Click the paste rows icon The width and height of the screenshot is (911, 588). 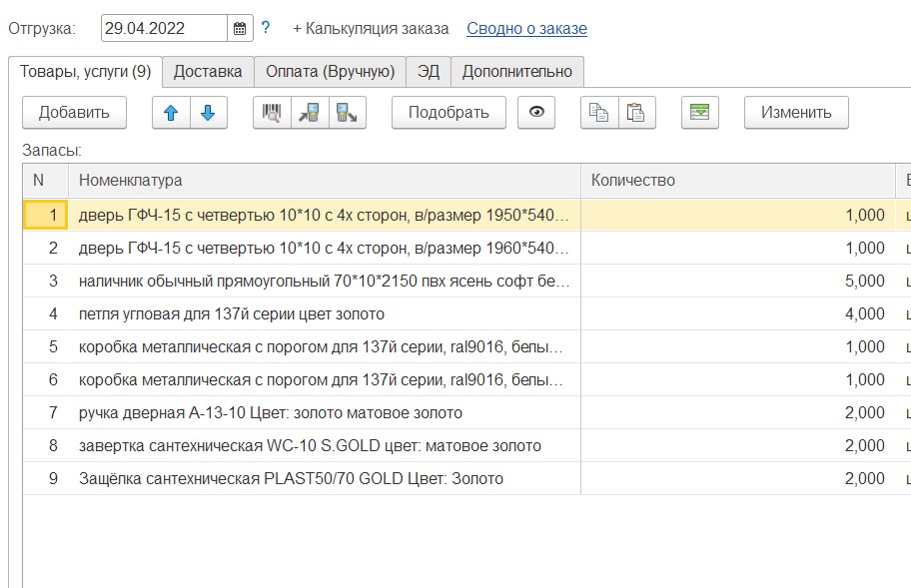pos(635,113)
